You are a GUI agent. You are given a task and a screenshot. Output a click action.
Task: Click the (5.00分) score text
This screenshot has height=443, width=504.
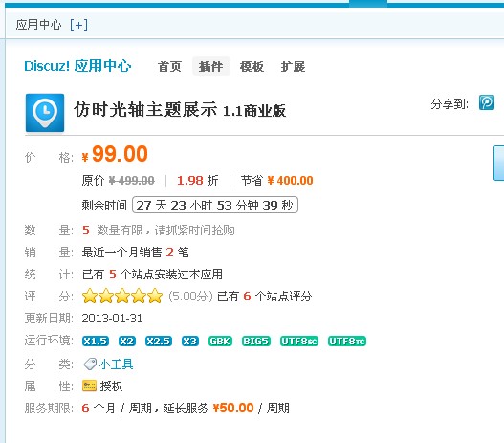point(190,296)
